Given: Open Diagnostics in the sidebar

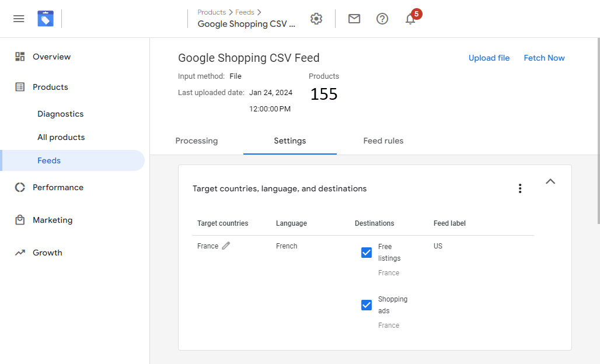Looking at the screenshot, I should click(61, 114).
